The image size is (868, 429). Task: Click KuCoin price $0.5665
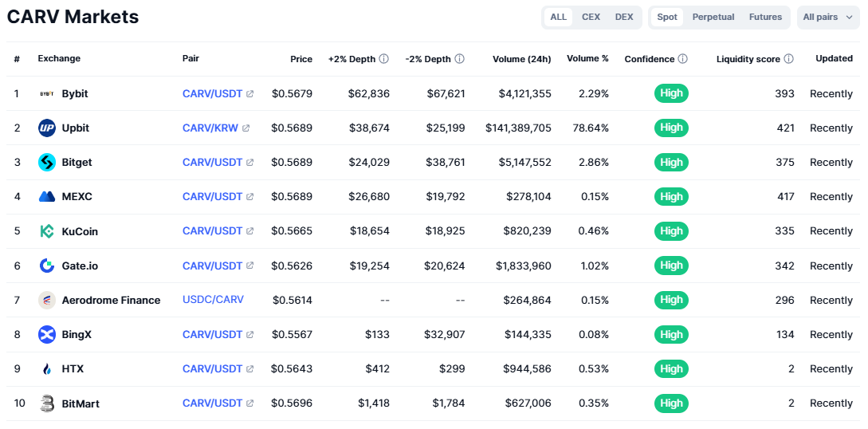(293, 231)
